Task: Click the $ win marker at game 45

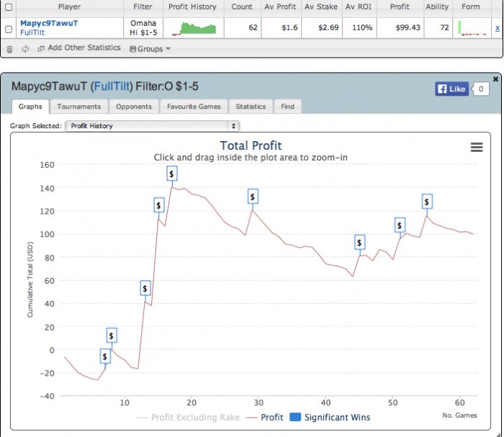Action: tap(360, 243)
